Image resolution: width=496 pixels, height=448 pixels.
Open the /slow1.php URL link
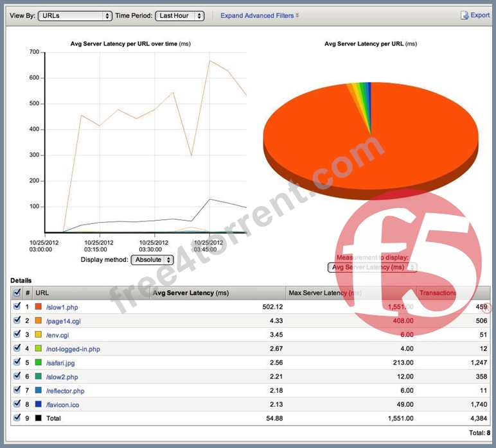[x=62, y=307]
